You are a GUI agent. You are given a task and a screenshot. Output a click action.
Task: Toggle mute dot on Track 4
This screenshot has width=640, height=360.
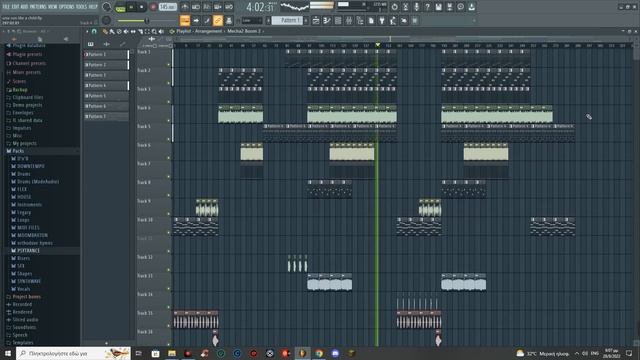click(x=169, y=121)
